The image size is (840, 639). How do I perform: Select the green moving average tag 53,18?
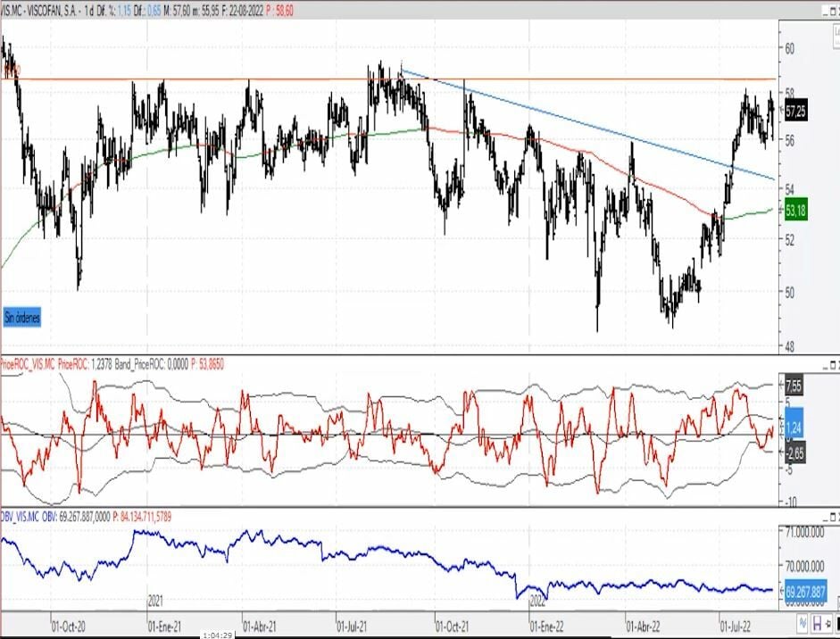click(795, 210)
